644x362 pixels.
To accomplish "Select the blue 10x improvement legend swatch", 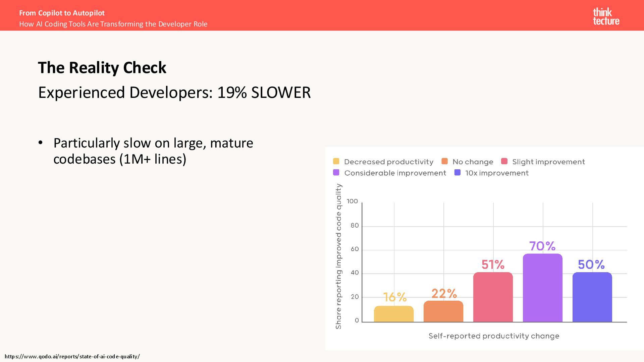I will point(457,173).
